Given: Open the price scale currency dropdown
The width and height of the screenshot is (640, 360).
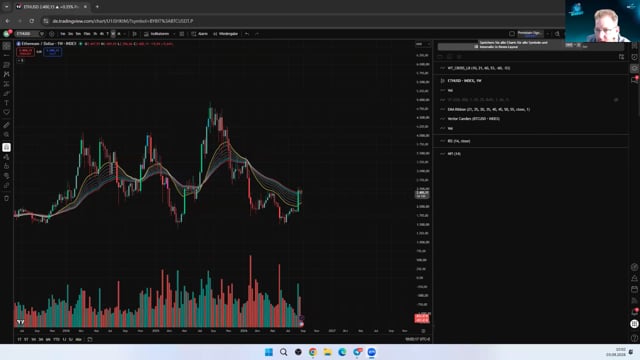Looking at the screenshot, I should [x=422, y=44].
